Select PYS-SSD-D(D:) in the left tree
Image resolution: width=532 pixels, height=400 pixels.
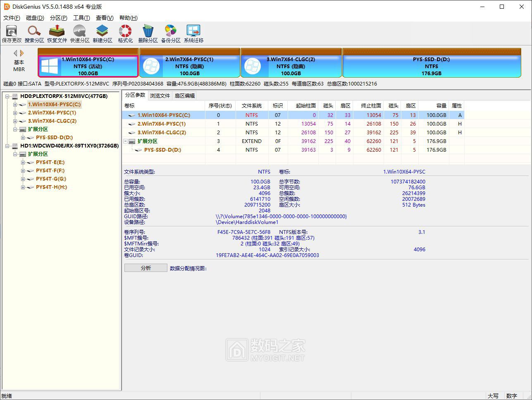tap(54, 138)
